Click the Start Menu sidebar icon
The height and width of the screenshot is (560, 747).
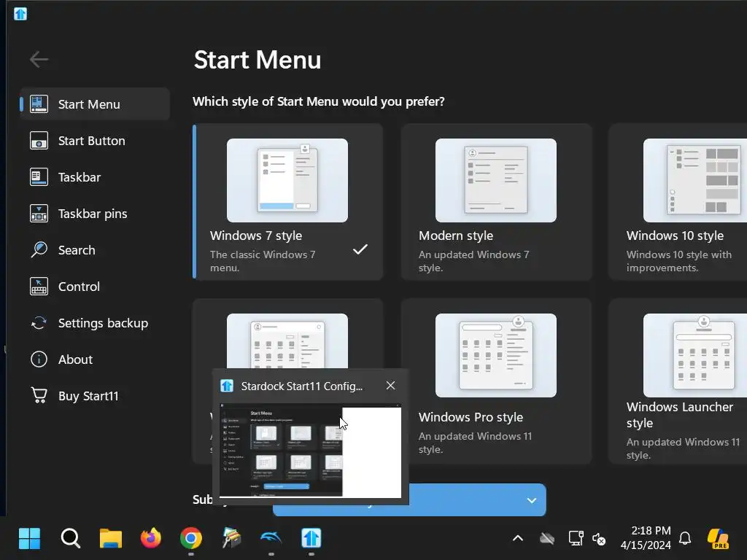click(39, 104)
